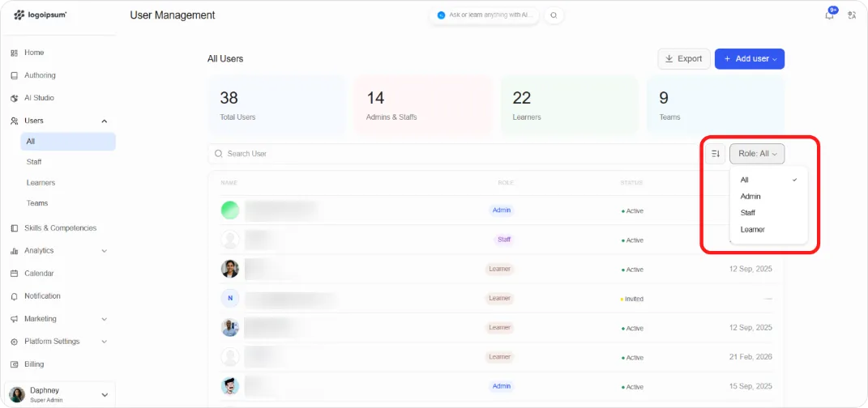Select Teams under Users
Viewport: 868px width, 408px height.
37,203
